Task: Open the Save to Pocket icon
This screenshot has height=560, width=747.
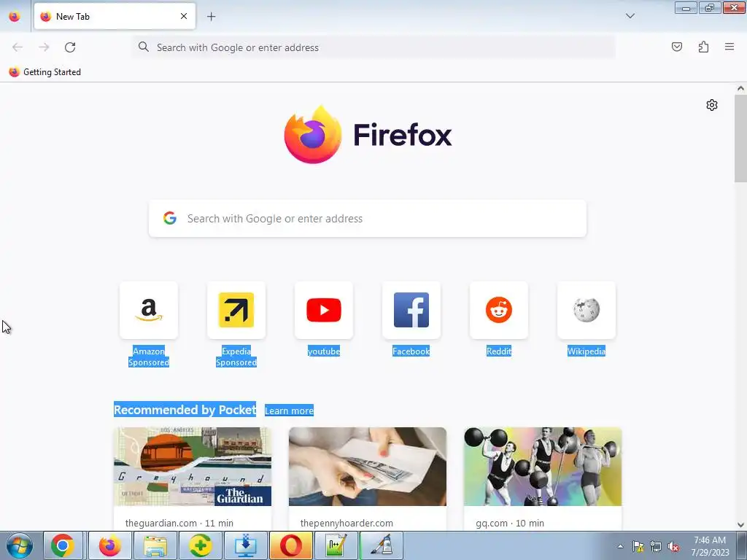Action: (x=676, y=47)
